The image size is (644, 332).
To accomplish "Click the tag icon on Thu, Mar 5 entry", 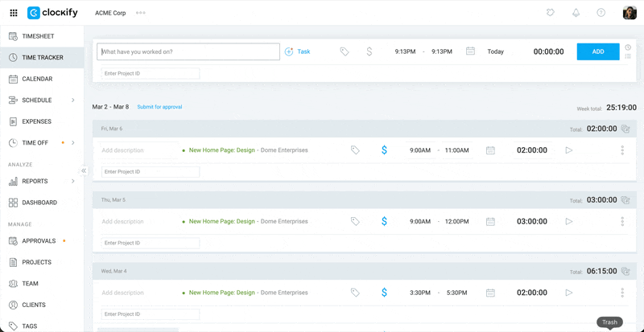I will pyautogui.click(x=355, y=221).
